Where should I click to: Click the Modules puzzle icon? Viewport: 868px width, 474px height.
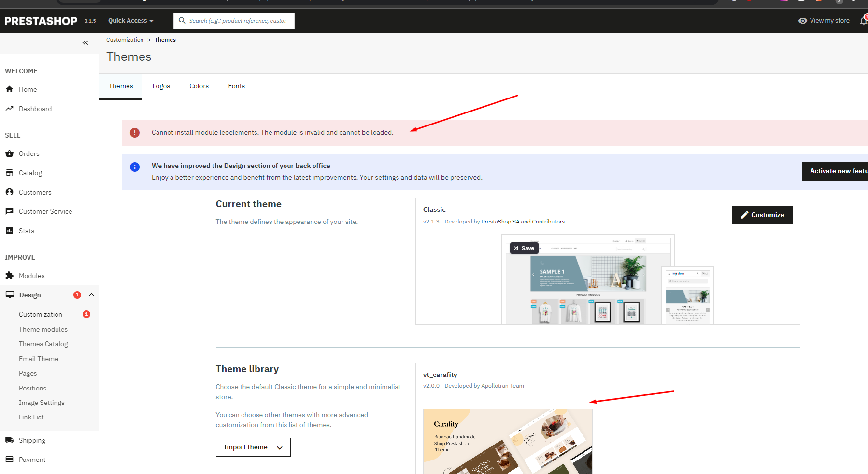click(9, 276)
